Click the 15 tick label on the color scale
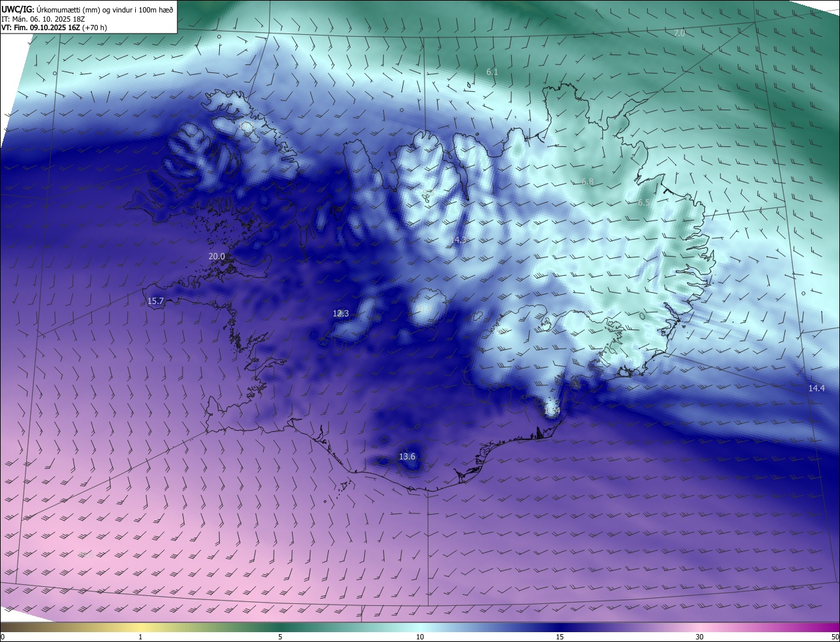The height and width of the screenshot is (642, 840). tap(560, 637)
